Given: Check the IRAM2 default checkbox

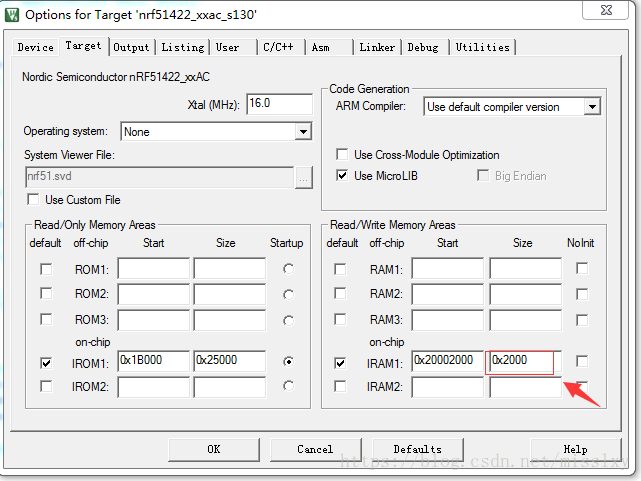Looking at the screenshot, I should tap(340, 386).
